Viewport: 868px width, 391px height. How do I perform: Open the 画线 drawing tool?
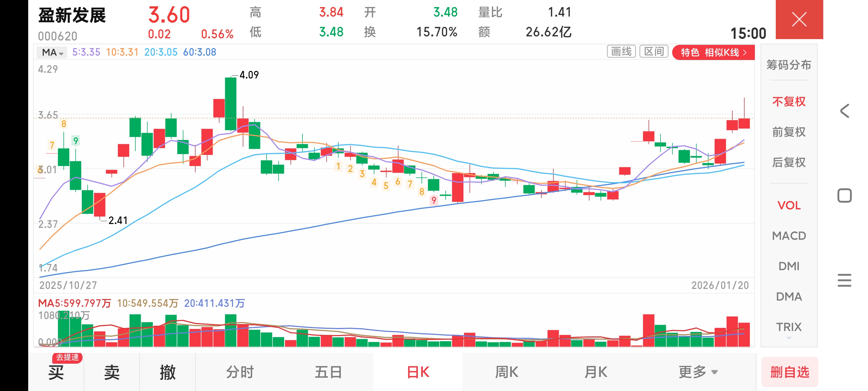pos(621,52)
